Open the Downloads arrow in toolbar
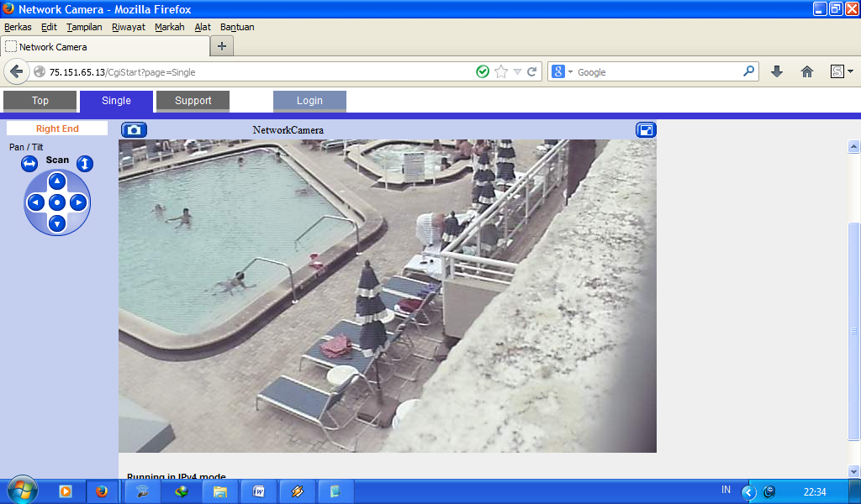Screen dimensions: 861x504 (776, 72)
